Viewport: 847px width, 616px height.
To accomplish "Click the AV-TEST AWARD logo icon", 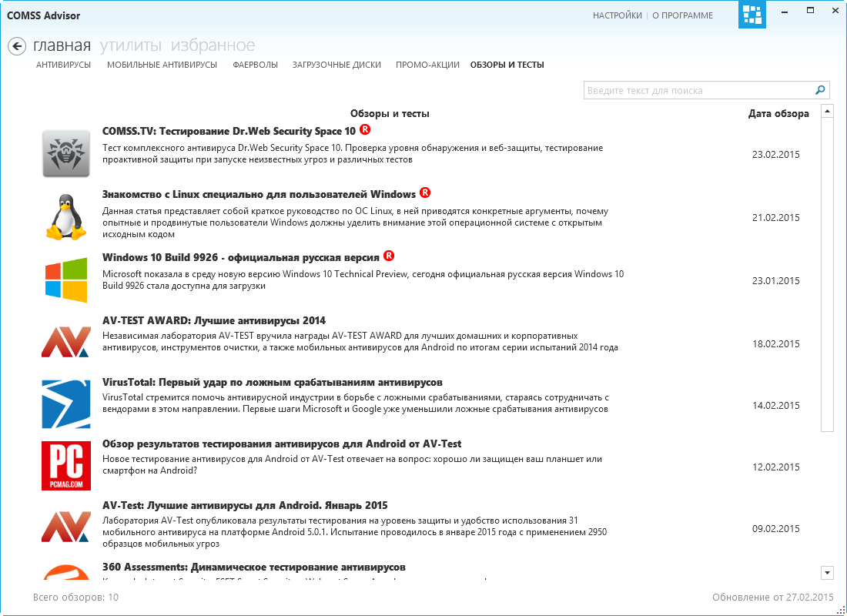I will coord(66,343).
